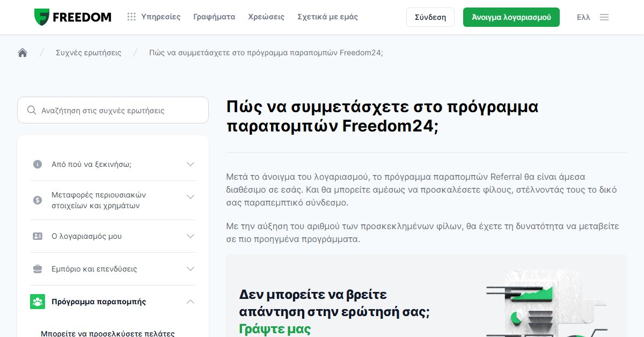644x337 pixels.
Task: Expand the Εμπόριο και επενδύσεις chevron
Action: [x=191, y=269]
